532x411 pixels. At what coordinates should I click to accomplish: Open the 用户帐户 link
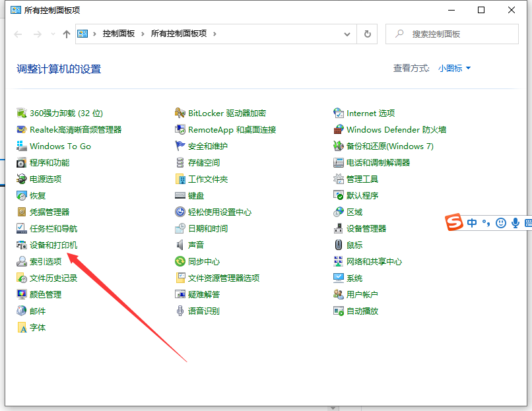pyautogui.click(x=362, y=295)
